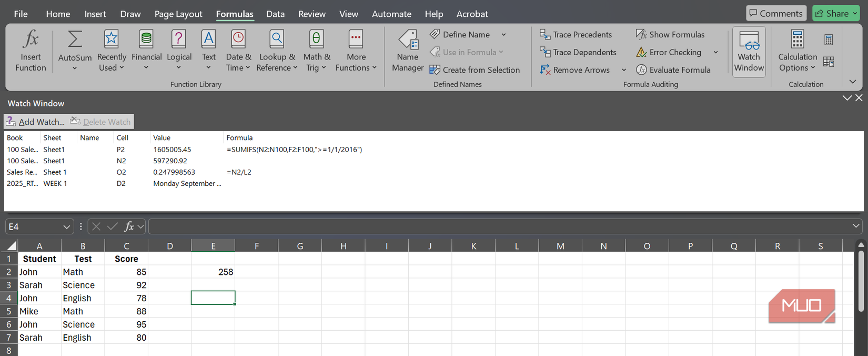Viewport: 868px width, 356px height.
Task: Click the formula bar fx icon
Action: pyautogui.click(x=129, y=226)
